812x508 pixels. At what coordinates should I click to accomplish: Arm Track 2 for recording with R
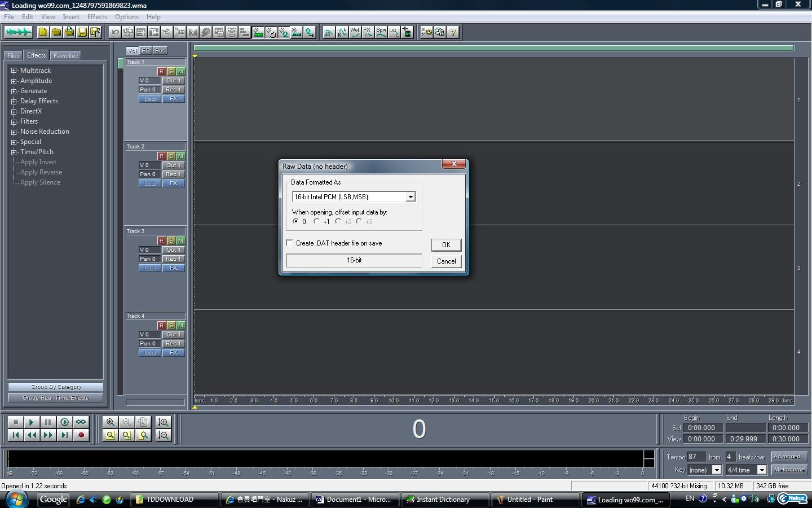click(x=161, y=156)
